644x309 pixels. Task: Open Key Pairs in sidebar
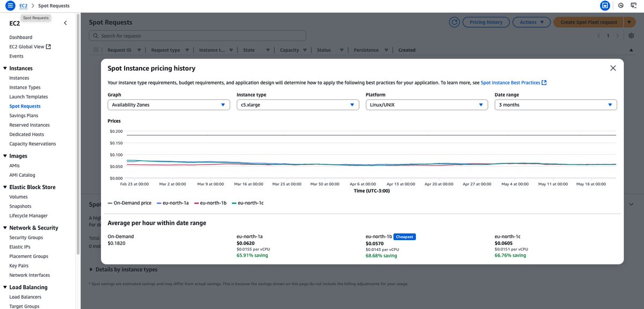[20, 265]
